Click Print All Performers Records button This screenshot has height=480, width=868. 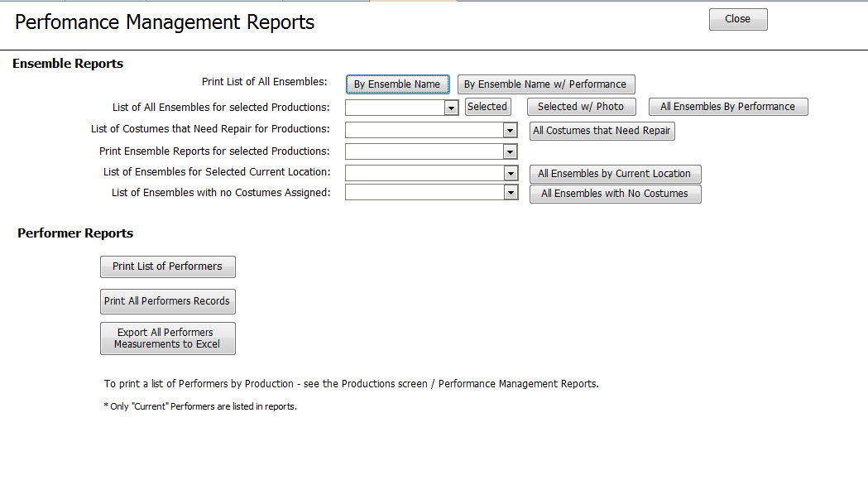168,301
